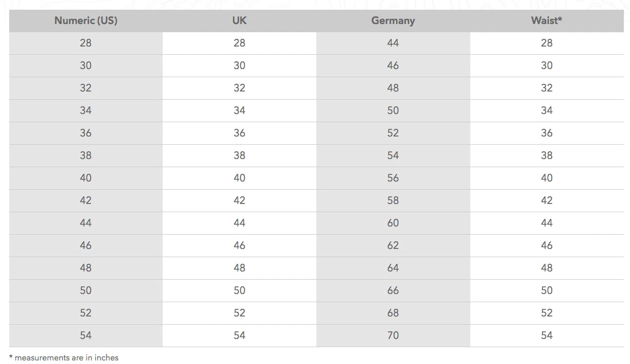This screenshot has height=364, width=630.
Task: Click US size 36 cell
Action: click(85, 133)
